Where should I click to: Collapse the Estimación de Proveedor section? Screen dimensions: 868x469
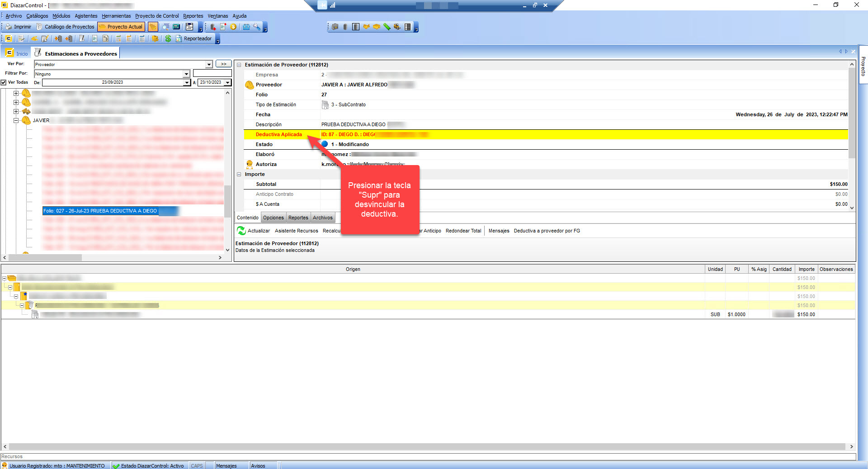pyautogui.click(x=239, y=65)
